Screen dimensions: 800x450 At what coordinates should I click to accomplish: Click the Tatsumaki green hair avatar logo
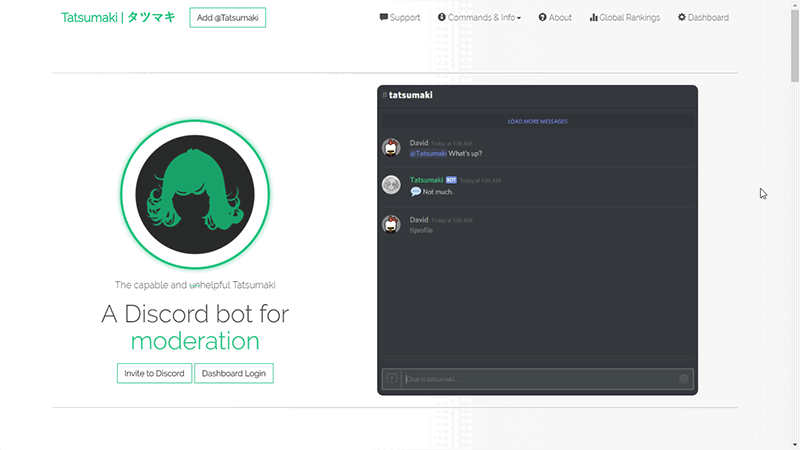coord(194,194)
